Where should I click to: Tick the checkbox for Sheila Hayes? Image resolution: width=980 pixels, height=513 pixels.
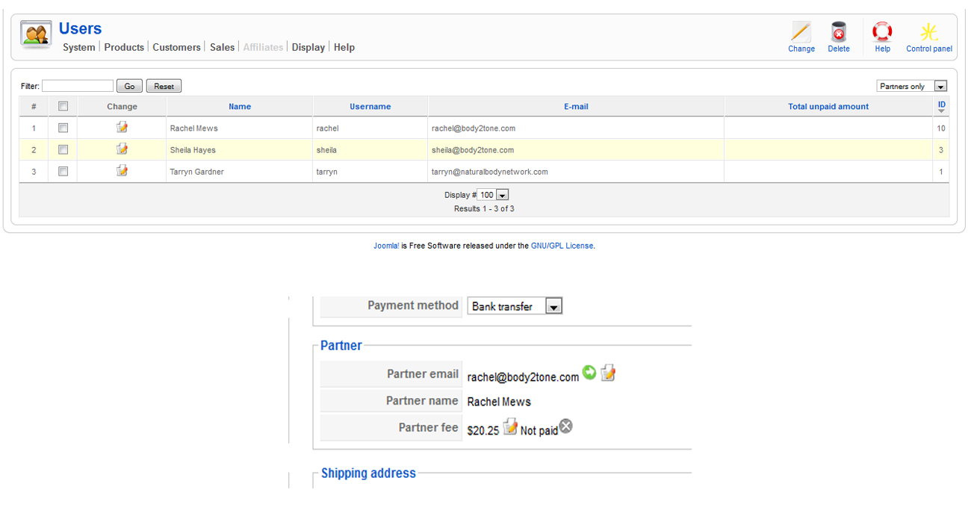(63, 149)
